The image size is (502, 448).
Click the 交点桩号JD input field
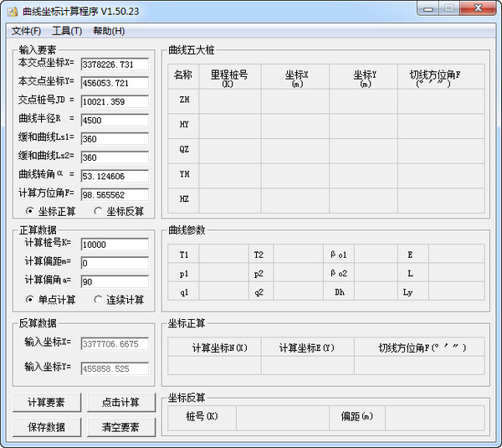tap(114, 101)
